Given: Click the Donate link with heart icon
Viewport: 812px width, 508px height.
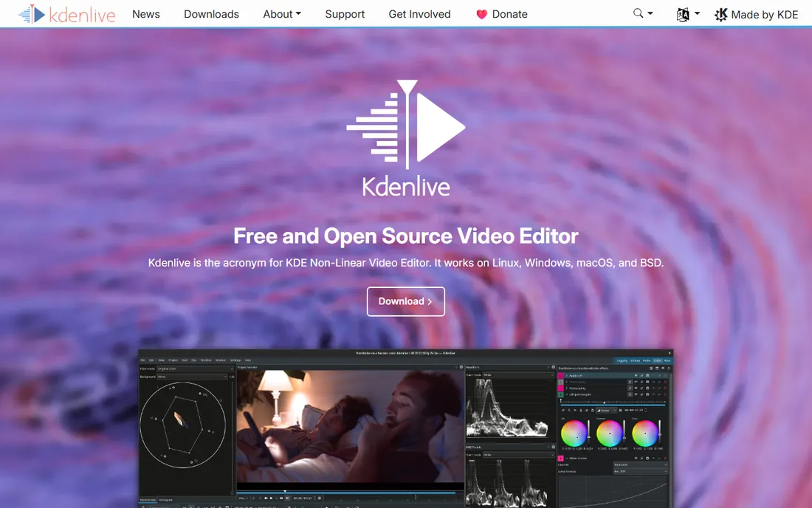Looking at the screenshot, I should 502,14.
